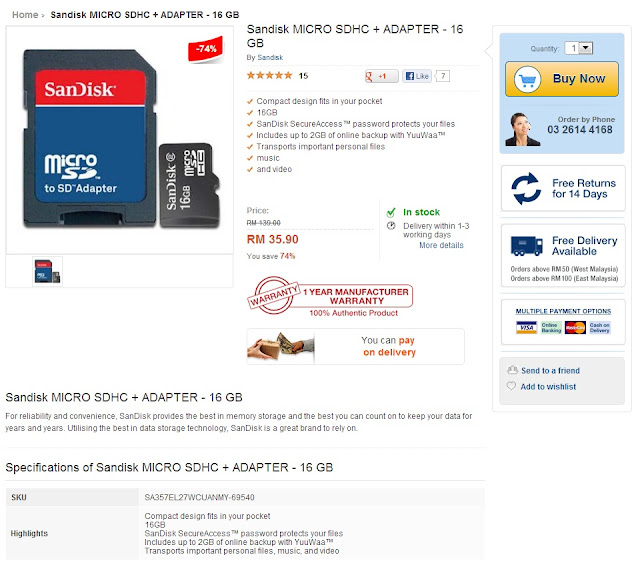The width and height of the screenshot is (640, 561).
Task: Click the Cash on Delivery payment icon
Action: (x=599, y=327)
